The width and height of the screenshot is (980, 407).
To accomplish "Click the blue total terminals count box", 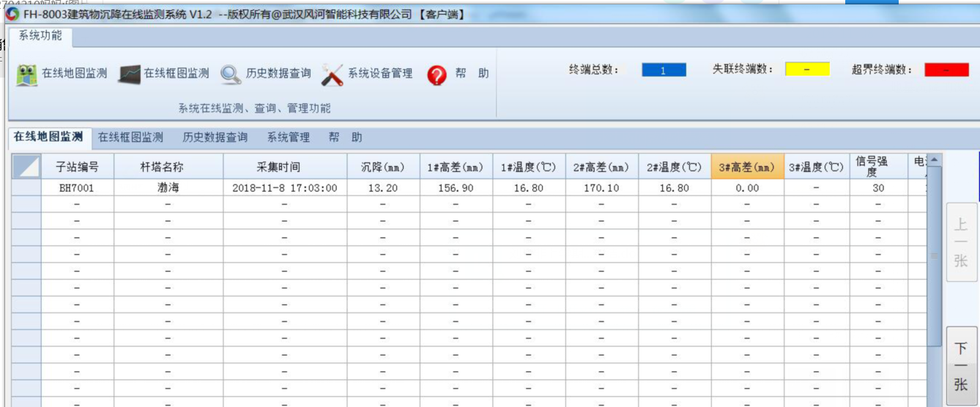I will click(664, 70).
